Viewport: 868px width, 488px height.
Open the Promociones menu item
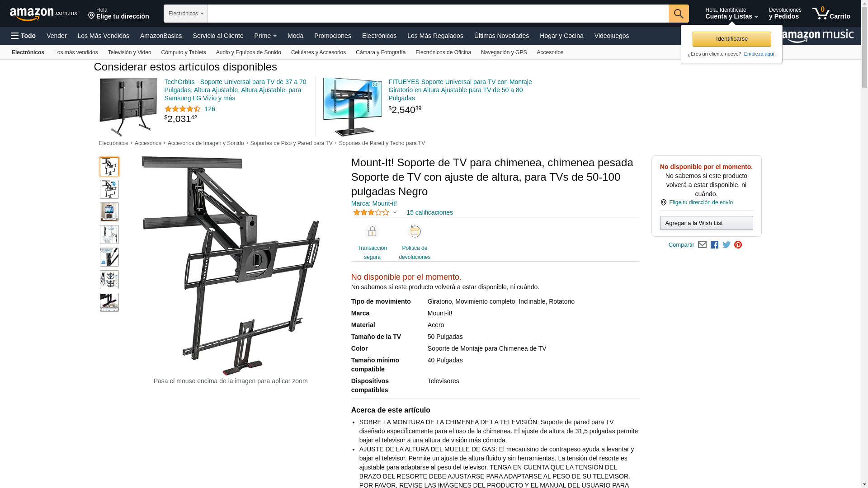point(333,36)
